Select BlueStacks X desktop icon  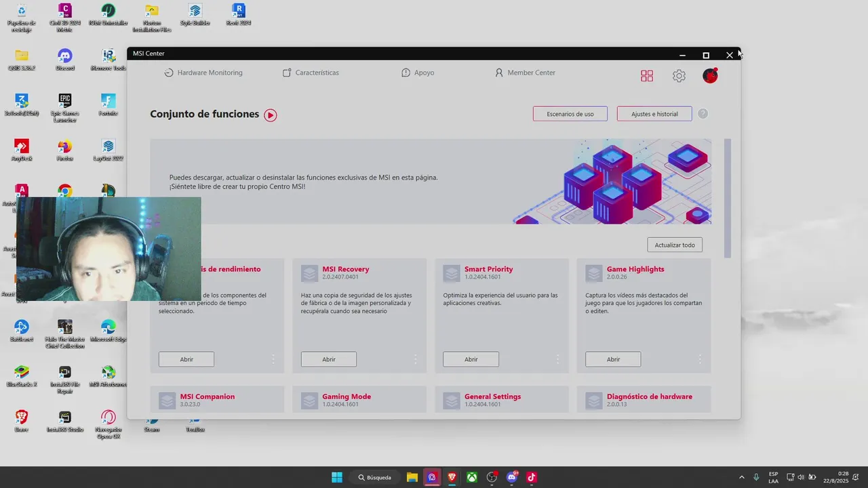22,375
